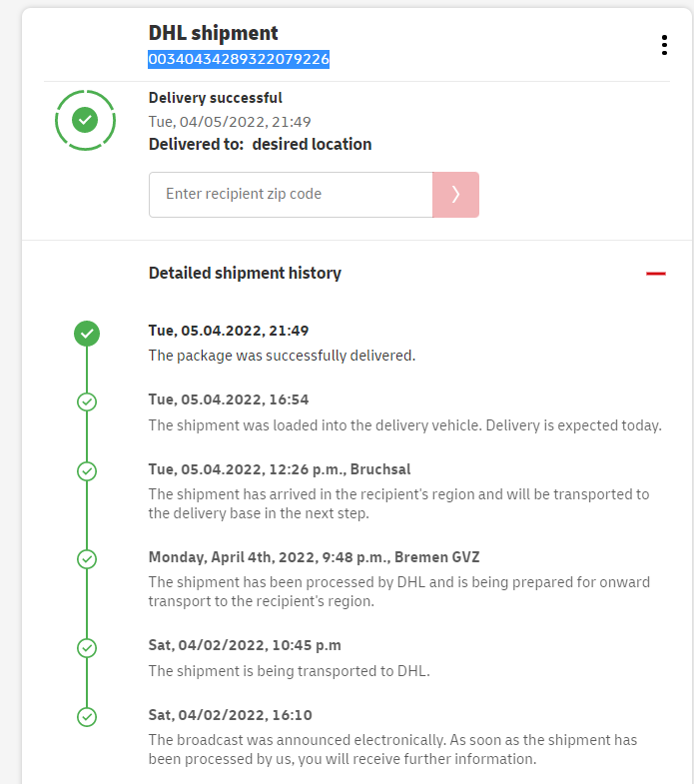Click the filled green delivered checkmark marker
The image size is (694, 784).
87,334
